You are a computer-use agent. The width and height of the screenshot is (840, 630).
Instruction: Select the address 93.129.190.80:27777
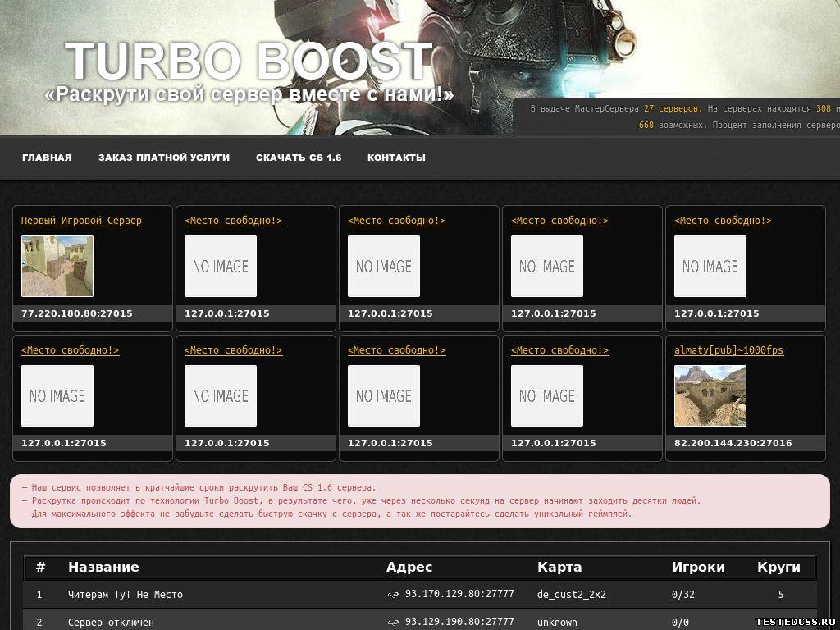coord(459,622)
